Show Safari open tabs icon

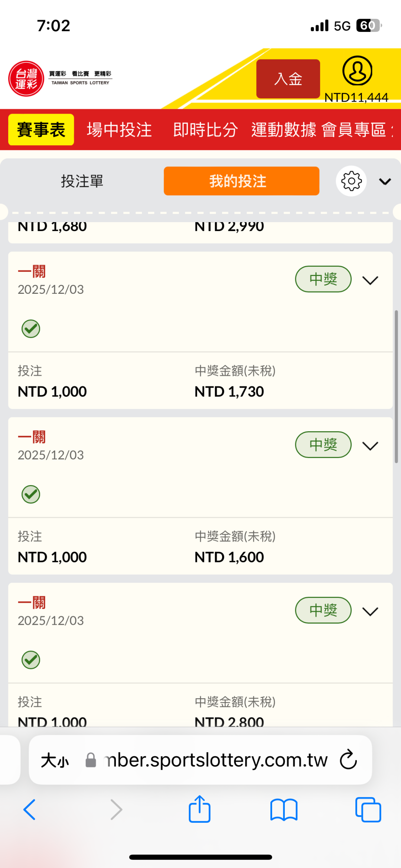(x=368, y=810)
